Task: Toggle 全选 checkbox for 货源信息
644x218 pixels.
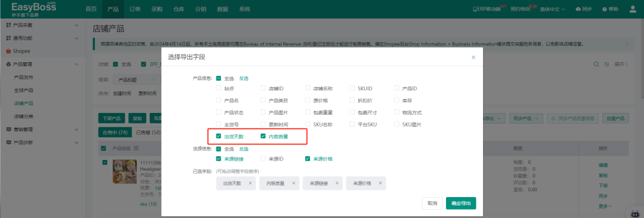Action: tap(218, 149)
